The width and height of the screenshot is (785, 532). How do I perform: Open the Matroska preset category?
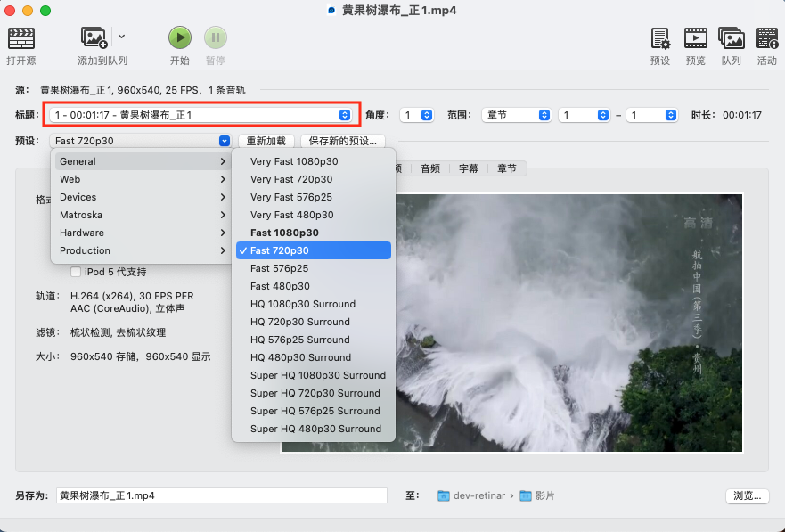pyautogui.click(x=141, y=215)
